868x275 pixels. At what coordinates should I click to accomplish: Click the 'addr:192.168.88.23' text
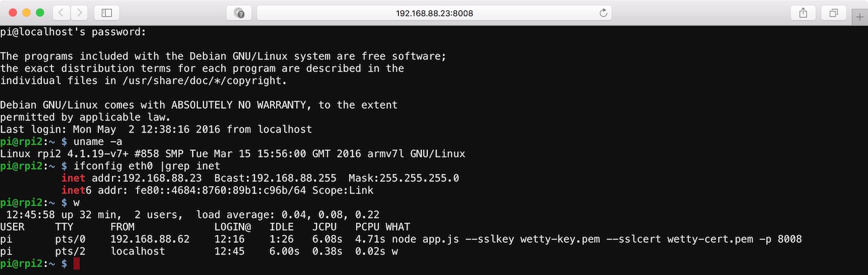point(147,178)
